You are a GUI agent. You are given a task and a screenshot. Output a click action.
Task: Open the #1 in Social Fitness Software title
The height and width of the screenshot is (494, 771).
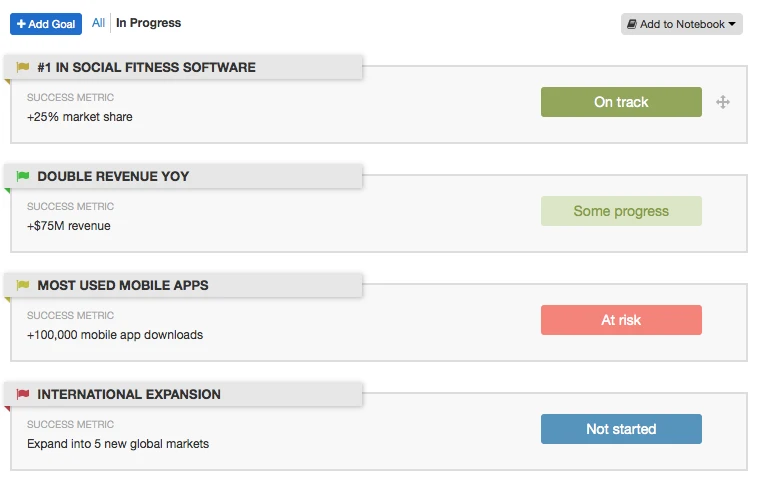click(x=146, y=68)
